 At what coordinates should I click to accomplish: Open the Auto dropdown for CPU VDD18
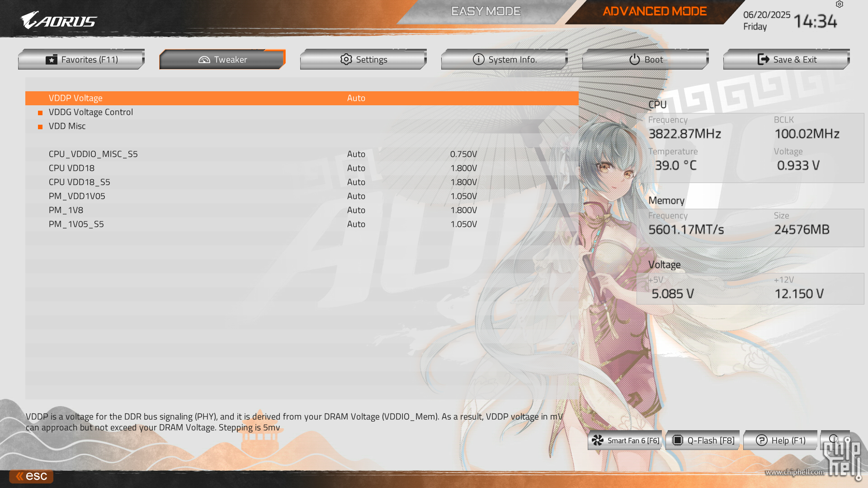[x=356, y=168]
